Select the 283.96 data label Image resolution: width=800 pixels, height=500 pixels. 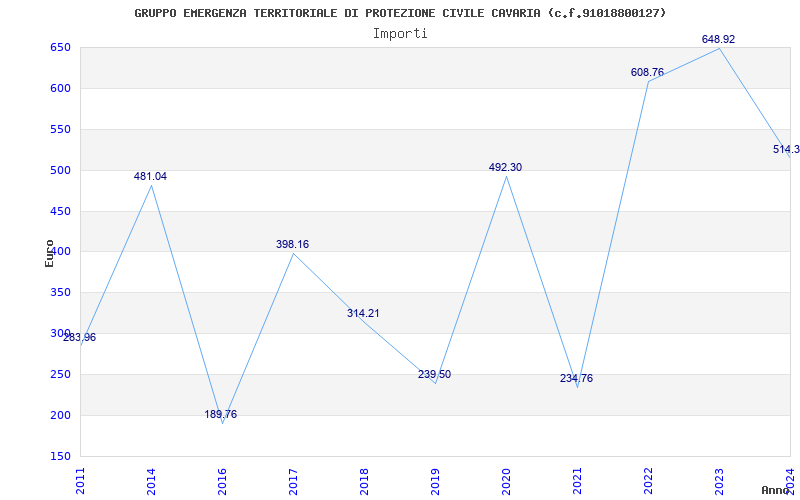click(79, 337)
